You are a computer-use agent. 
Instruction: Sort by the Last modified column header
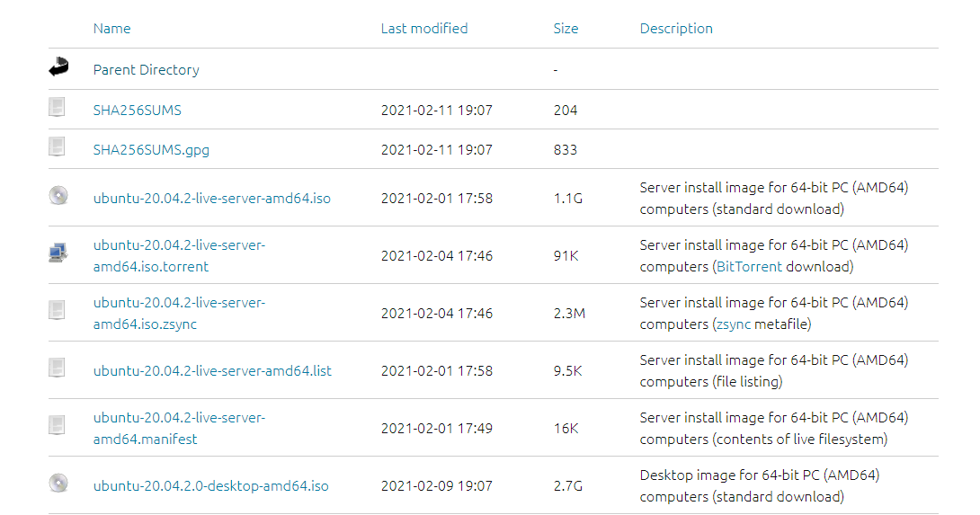click(x=424, y=28)
